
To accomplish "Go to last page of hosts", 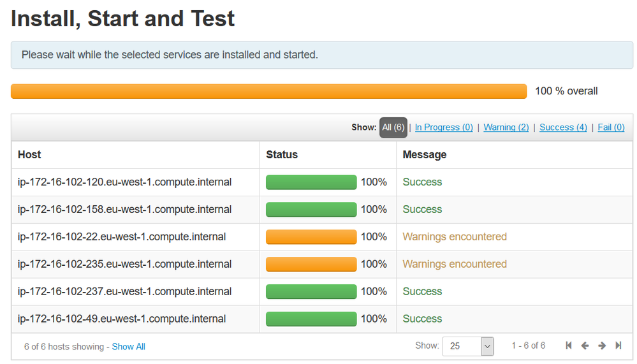I will point(618,346).
